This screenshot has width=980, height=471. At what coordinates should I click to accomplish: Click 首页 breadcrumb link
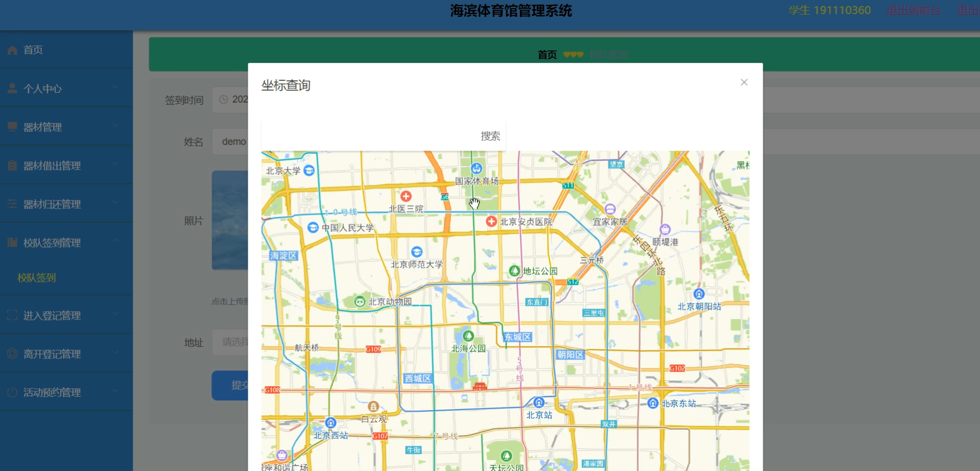547,54
